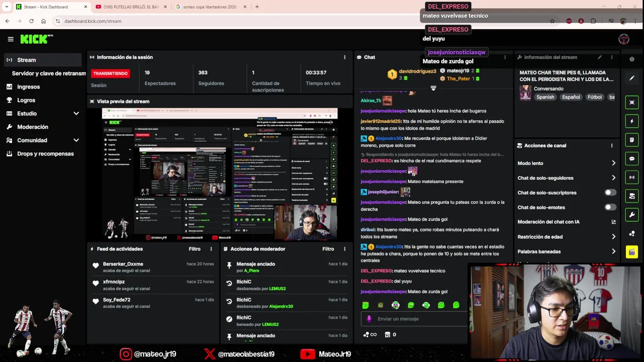
Task: Open Acciones de canal three-dot menu
Action: (612, 145)
